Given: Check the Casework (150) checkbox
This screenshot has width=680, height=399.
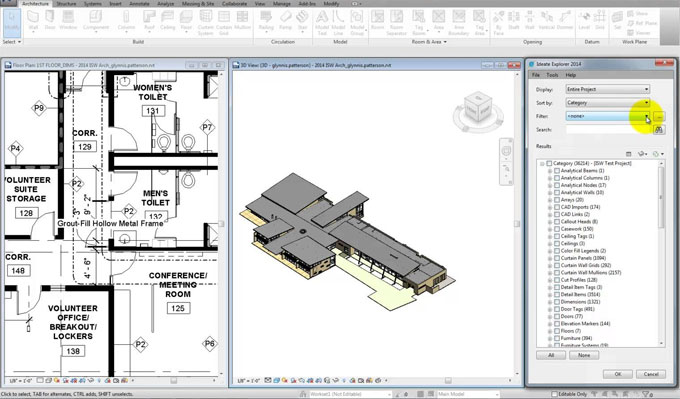Looking at the screenshot, I should [557, 229].
